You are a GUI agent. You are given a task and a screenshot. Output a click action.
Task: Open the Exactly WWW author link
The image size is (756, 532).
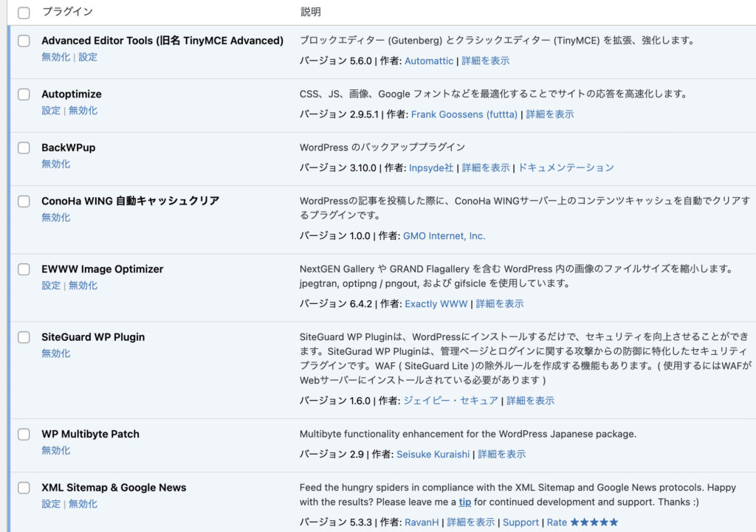click(436, 303)
